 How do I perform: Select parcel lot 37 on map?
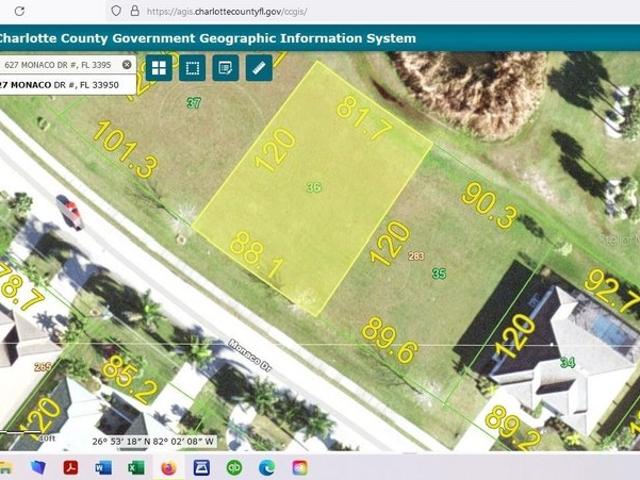193,103
